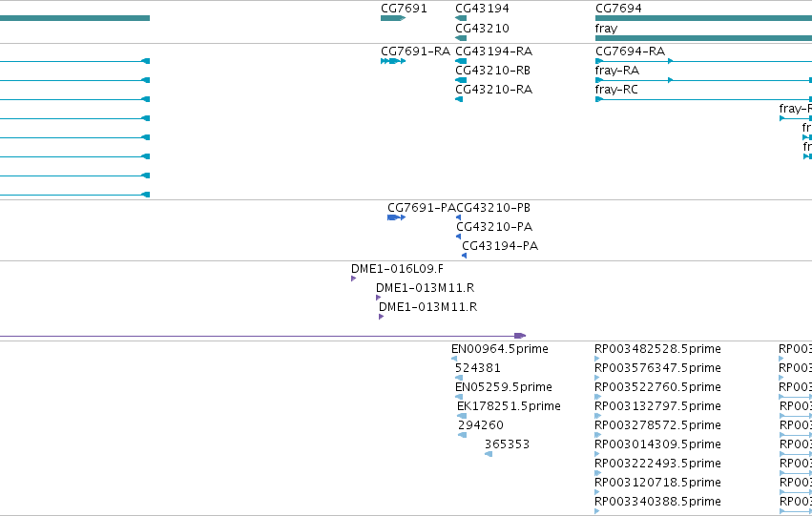The height and width of the screenshot is (516, 812).
Task: Click the long purple feature's end block
Action: (520, 336)
